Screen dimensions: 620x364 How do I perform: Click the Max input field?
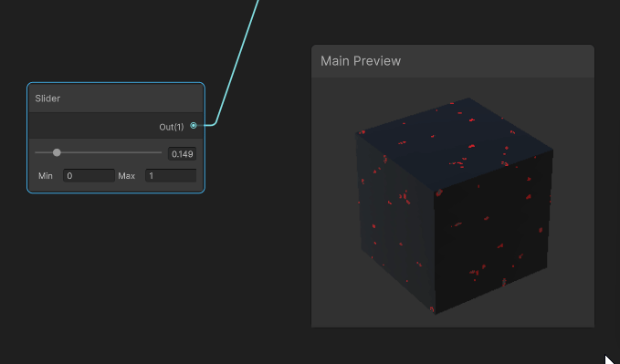(171, 176)
